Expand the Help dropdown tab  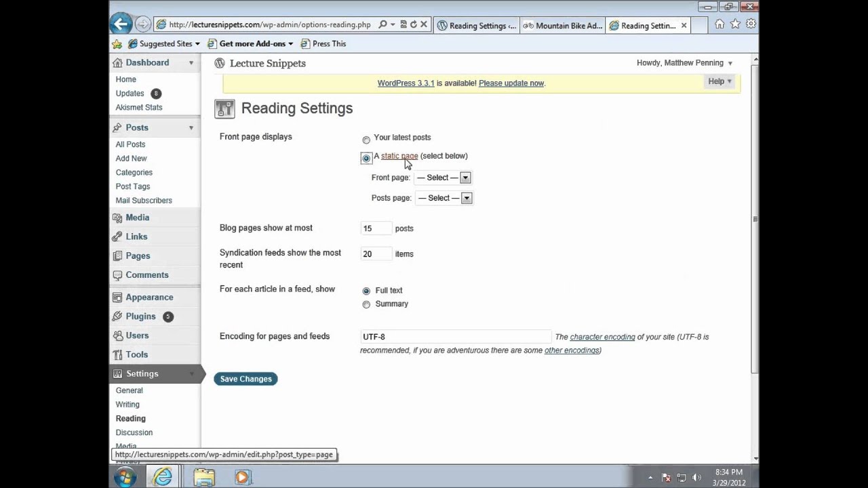click(x=719, y=81)
